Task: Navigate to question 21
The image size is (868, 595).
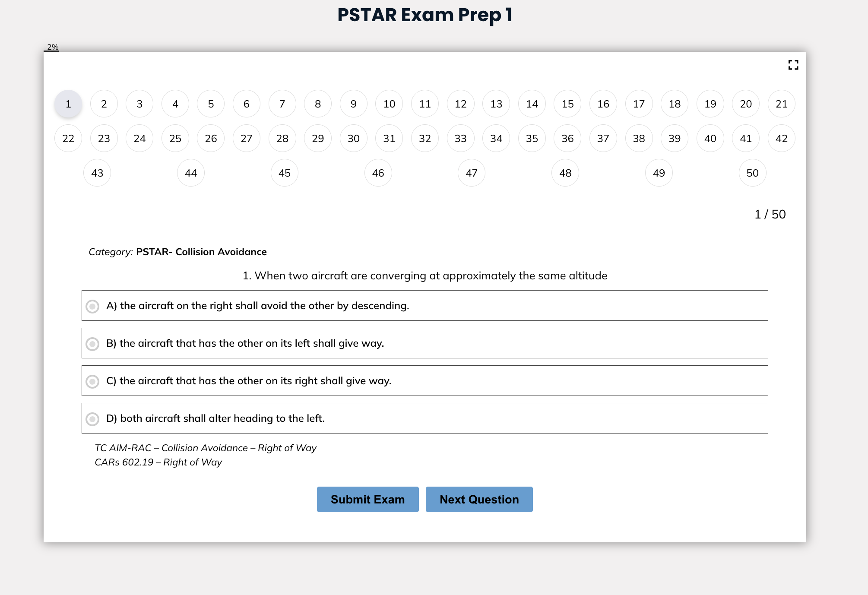Action: point(781,104)
